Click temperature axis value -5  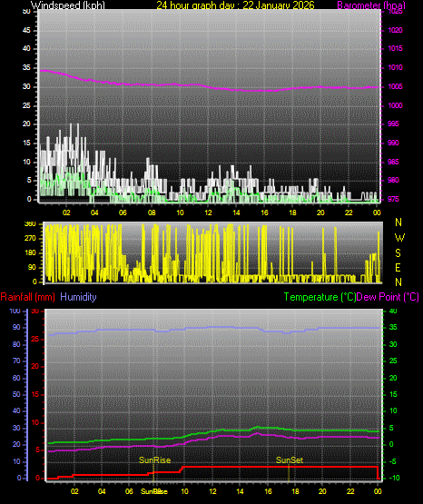[393, 461]
